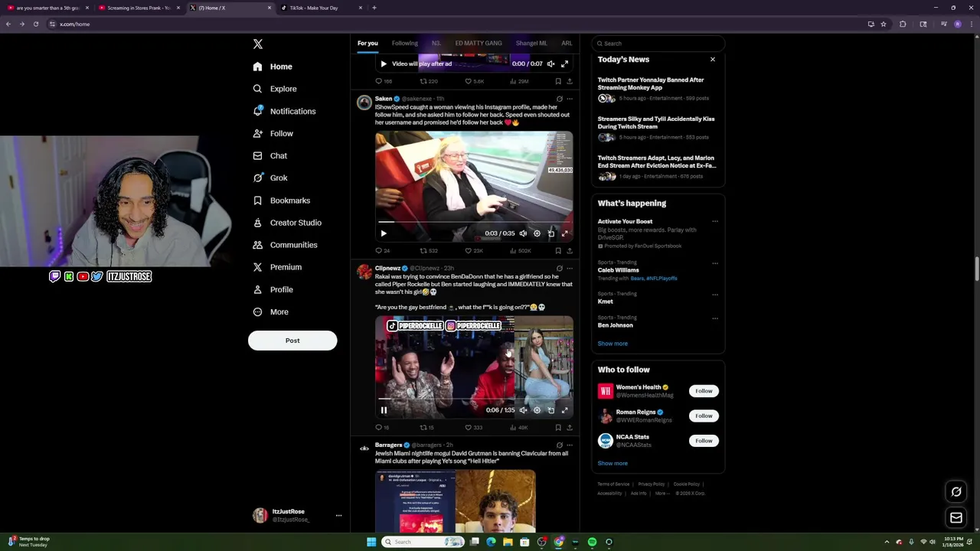This screenshot has width=980, height=551.
Task: Switch to the N3 tab
Action: pos(436,44)
